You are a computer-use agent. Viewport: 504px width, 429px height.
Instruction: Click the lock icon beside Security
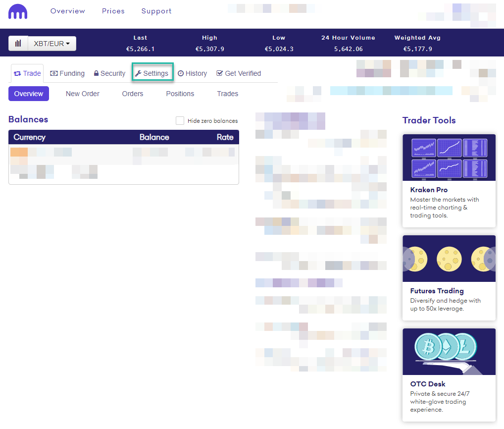click(96, 73)
